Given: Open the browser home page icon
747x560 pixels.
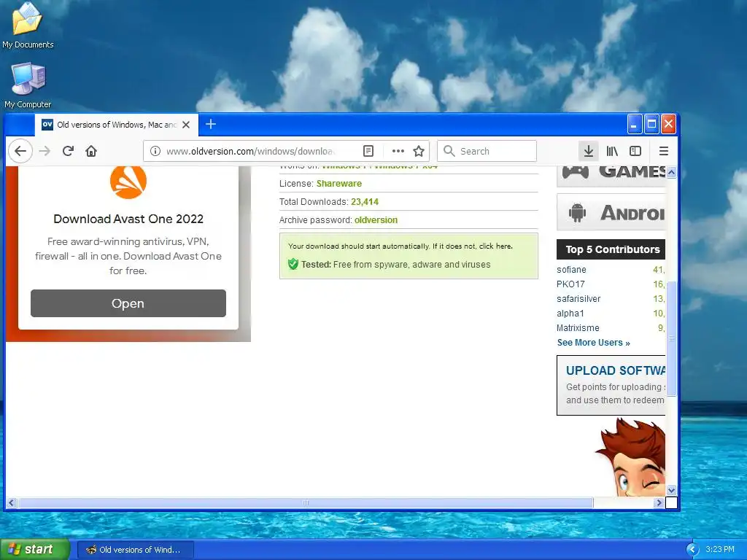Looking at the screenshot, I should click(x=91, y=151).
